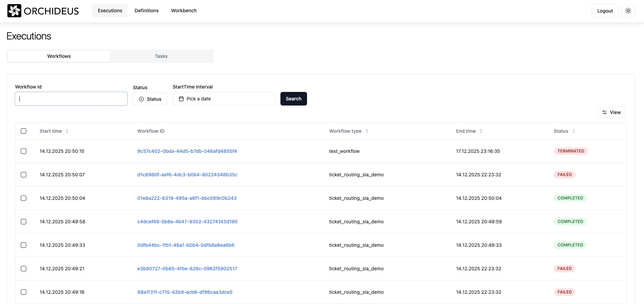Focus the Workflow Id input field
Screen dimensions: 644x304
point(71,99)
